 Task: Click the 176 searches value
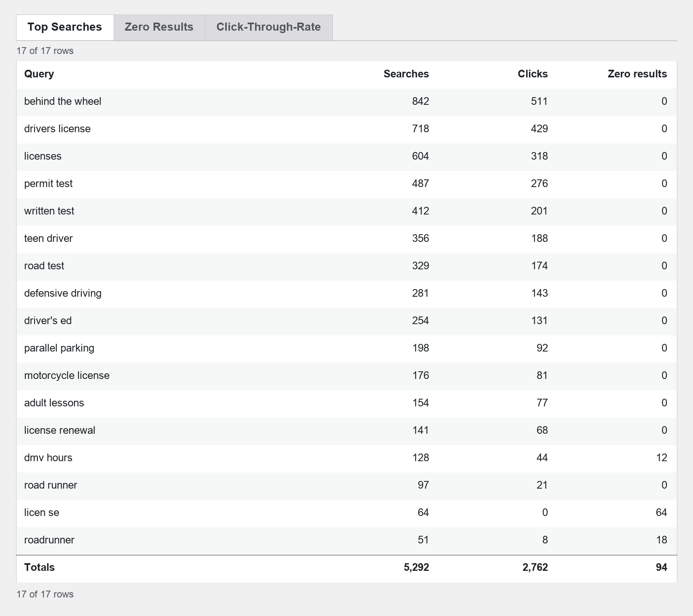click(x=421, y=376)
